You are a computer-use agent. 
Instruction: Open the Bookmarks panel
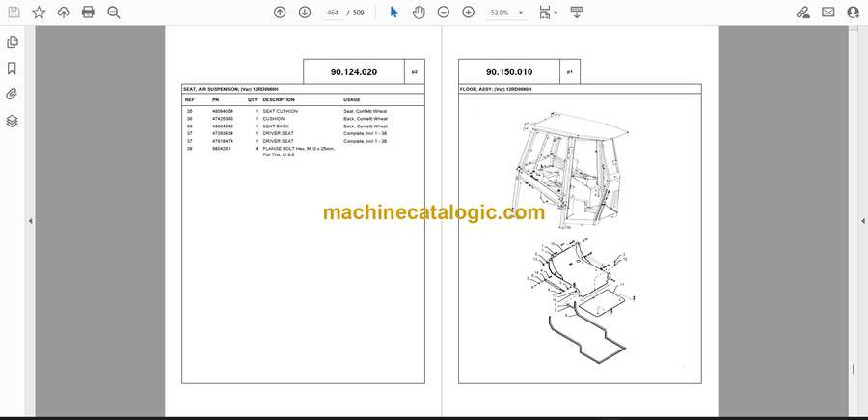click(12, 69)
